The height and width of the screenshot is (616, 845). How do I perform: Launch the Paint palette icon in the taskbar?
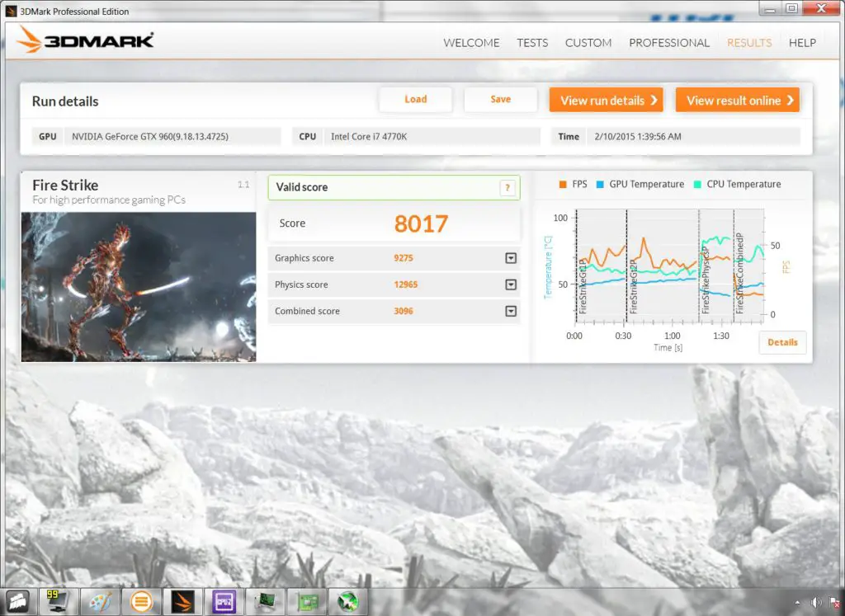click(100, 601)
